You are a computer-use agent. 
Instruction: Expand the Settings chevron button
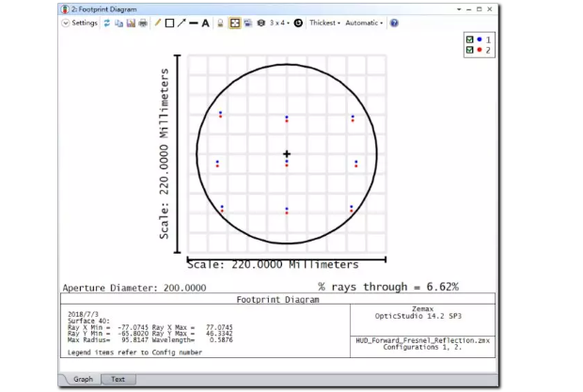coord(66,24)
